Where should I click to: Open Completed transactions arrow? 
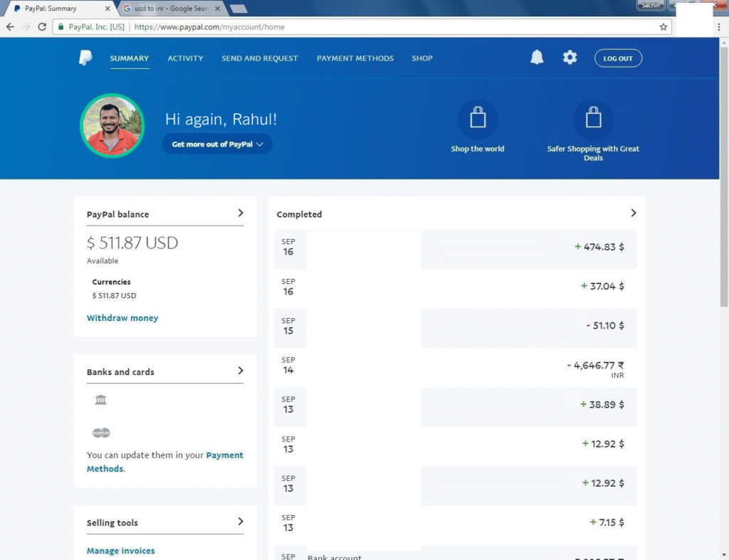click(633, 213)
